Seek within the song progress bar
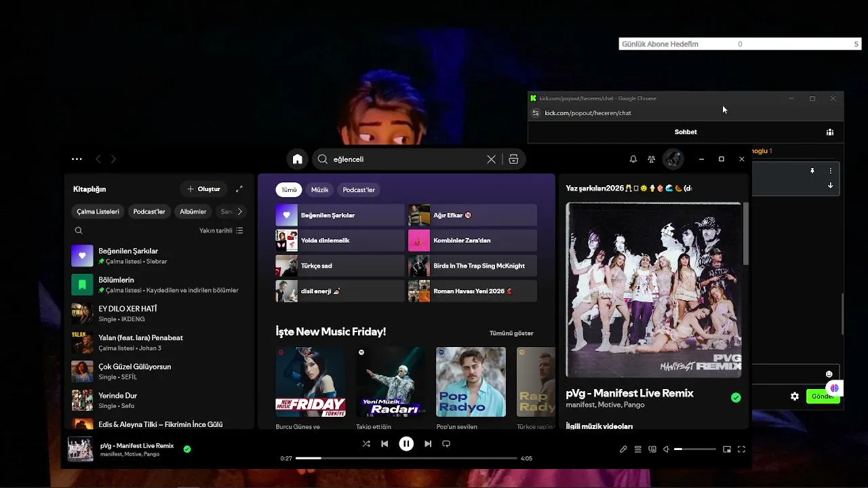 click(x=406, y=458)
